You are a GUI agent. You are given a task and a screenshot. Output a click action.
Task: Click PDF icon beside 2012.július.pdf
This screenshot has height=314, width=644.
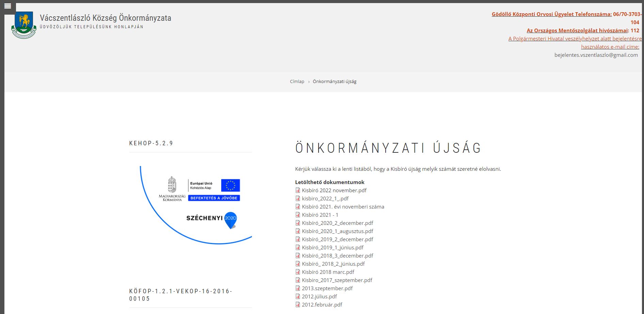298,296
